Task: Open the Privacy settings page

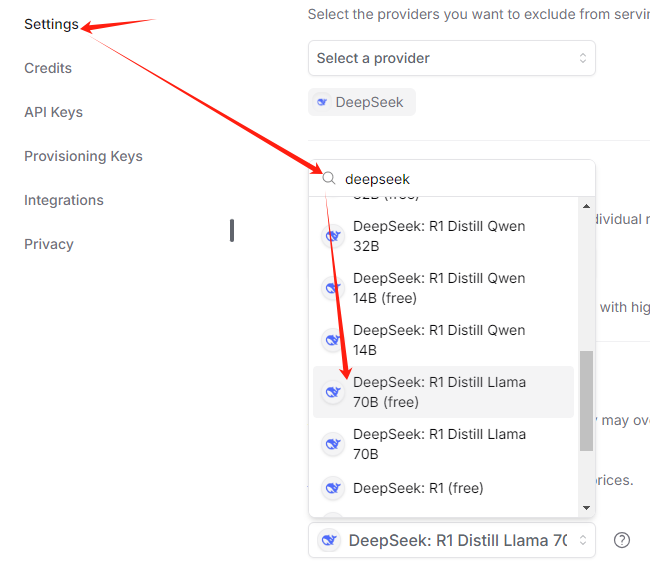Action: [x=49, y=244]
